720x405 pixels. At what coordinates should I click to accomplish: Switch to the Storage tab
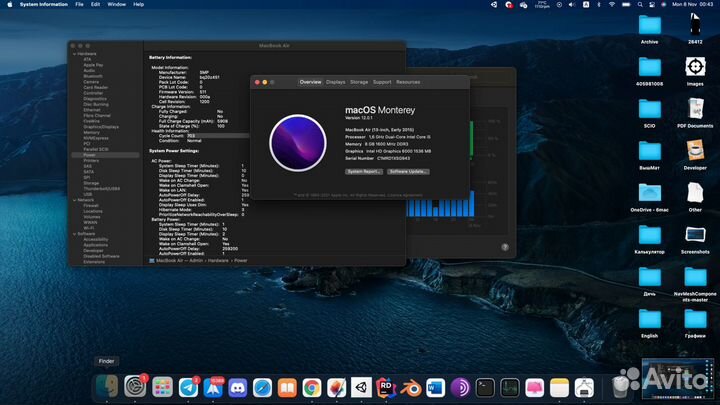point(359,82)
